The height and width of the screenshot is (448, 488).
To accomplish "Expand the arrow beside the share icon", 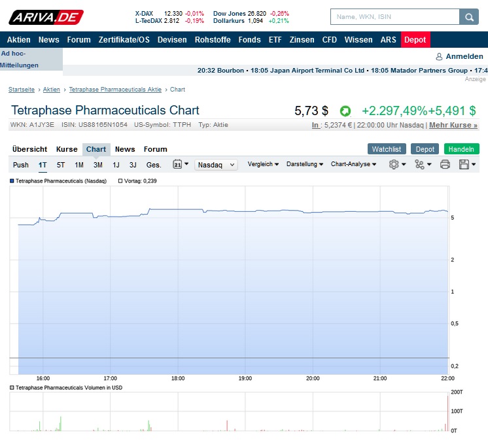I will coord(429,164).
